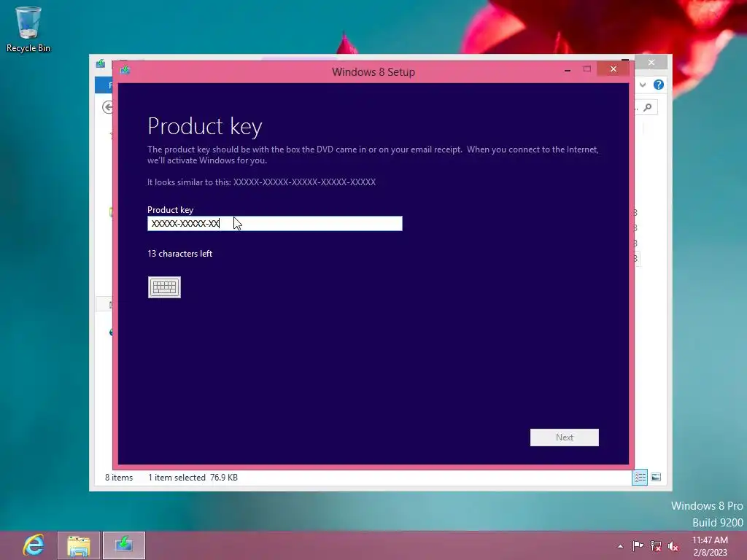The height and width of the screenshot is (560, 747).
Task: Click the Product key input field
Action: click(275, 223)
